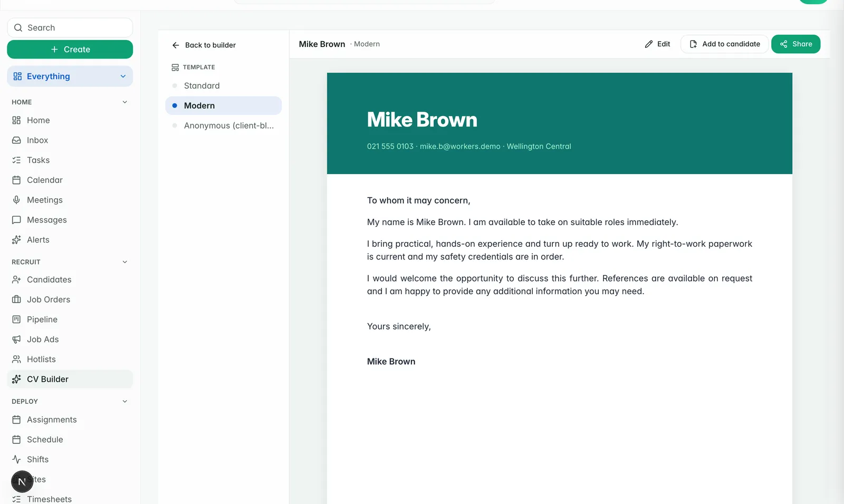This screenshot has width=844, height=504.
Task: Open Hotlists from sidebar
Action: tap(70, 360)
